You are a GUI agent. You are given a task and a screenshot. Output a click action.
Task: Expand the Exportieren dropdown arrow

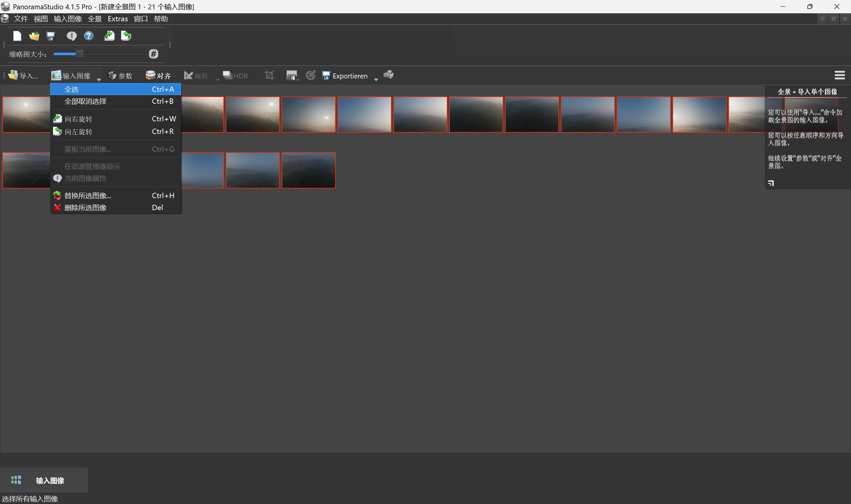376,79
